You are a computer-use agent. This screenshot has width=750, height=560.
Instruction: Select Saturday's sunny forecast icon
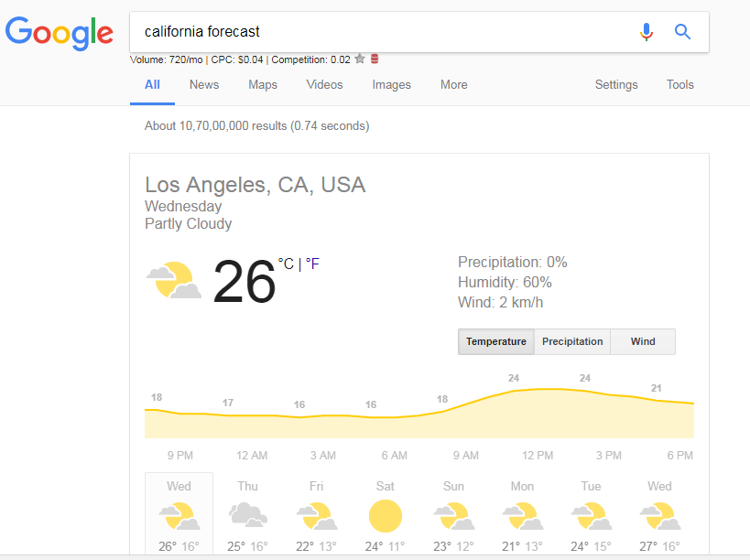(386, 517)
